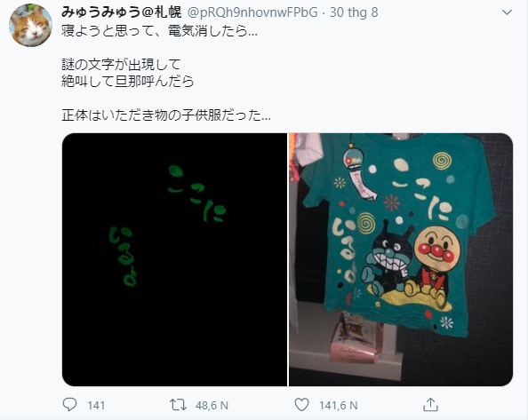
Task: View the green Anpanman t-shirt photo
Action: point(401,259)
